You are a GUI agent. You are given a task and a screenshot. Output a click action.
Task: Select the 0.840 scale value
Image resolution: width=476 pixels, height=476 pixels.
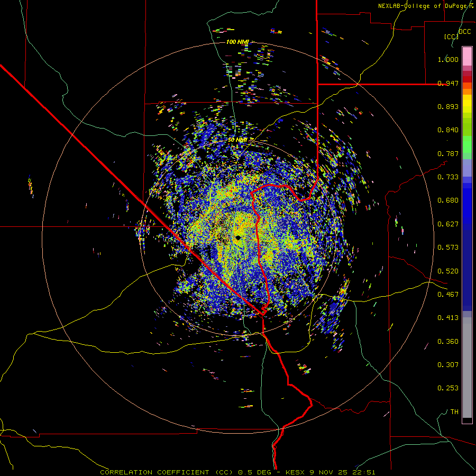pos(448,130)
